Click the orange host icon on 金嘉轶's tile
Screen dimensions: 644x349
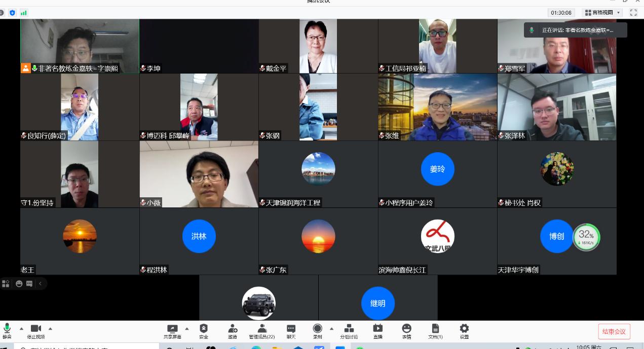point(25,68)
